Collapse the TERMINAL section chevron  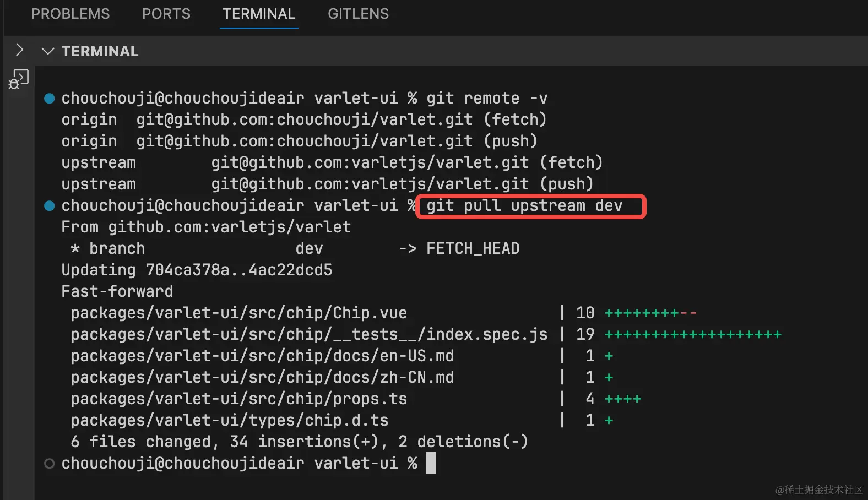click(x=48, y=51)
